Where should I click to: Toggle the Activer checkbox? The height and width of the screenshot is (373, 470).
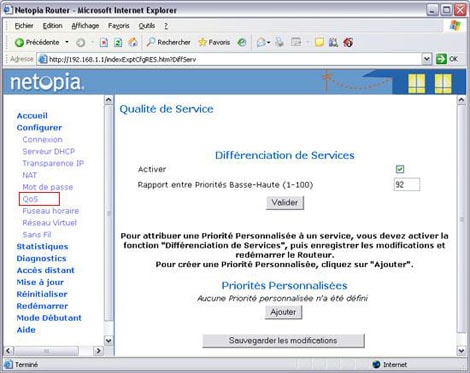400,169
